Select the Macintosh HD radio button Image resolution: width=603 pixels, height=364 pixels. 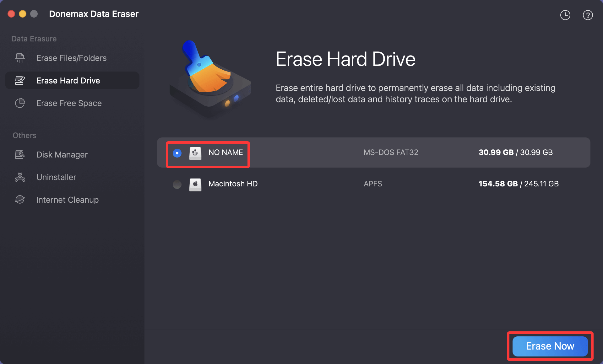pyautogui.click(x=177, y=185)
